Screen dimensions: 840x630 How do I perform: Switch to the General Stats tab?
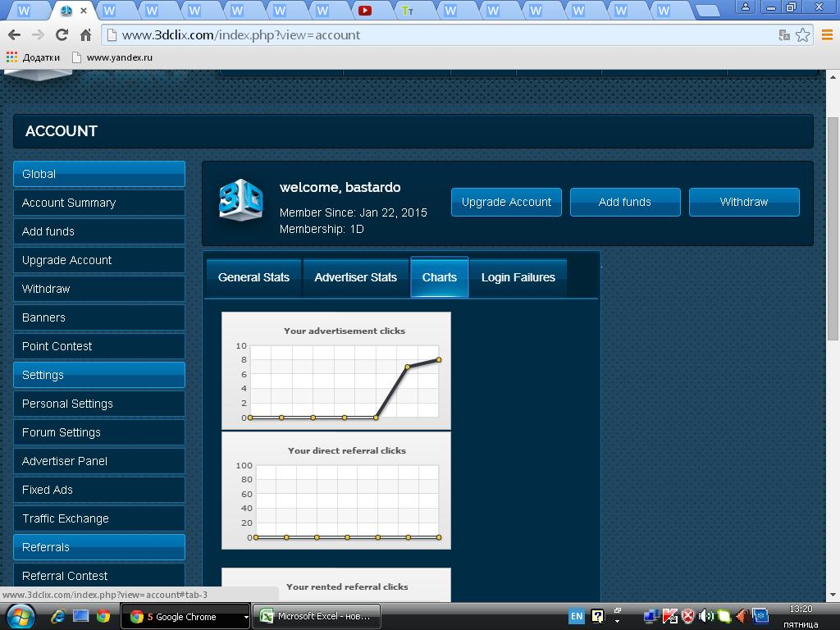coord(254,277)
